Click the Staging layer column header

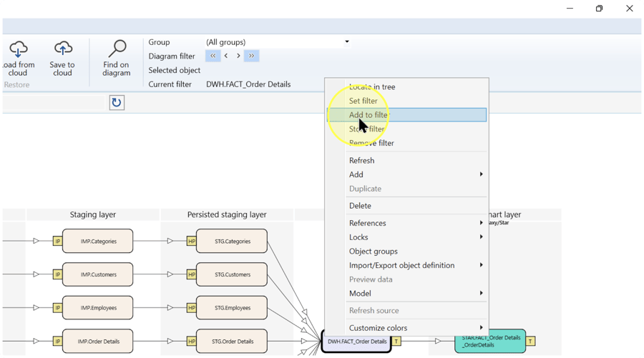point(93,214)
